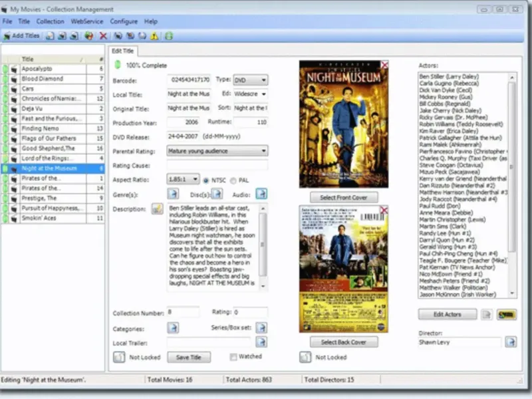
Task: Click the Select Back Cover button
Action: 343,342
